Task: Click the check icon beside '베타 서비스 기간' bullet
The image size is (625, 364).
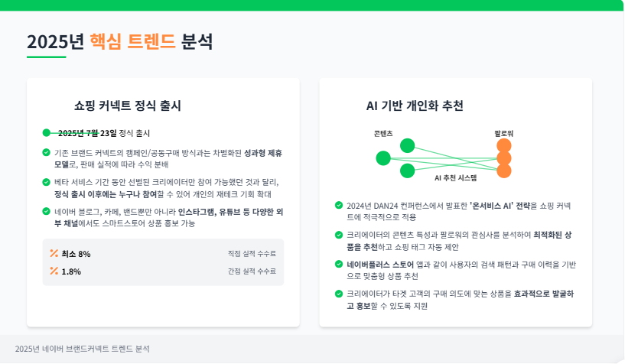Action: 47,182
